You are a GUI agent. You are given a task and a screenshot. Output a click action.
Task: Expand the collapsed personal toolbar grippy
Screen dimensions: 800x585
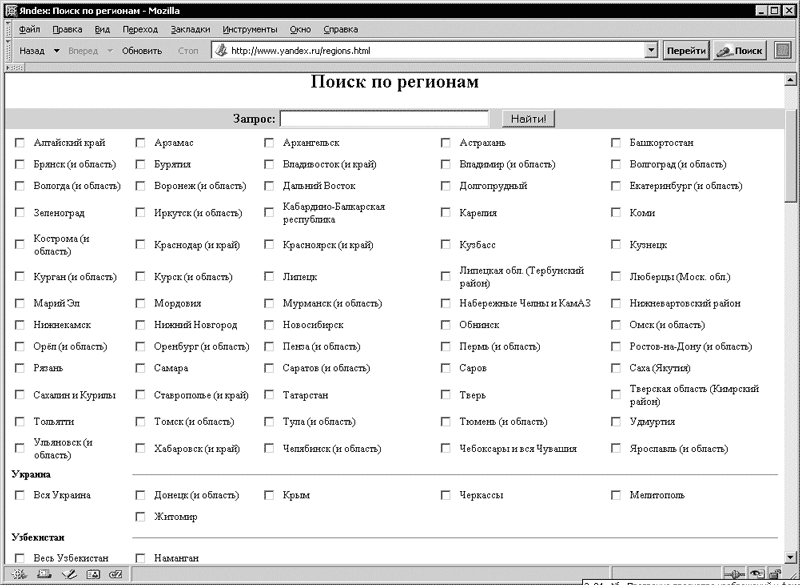click(14, 67)
